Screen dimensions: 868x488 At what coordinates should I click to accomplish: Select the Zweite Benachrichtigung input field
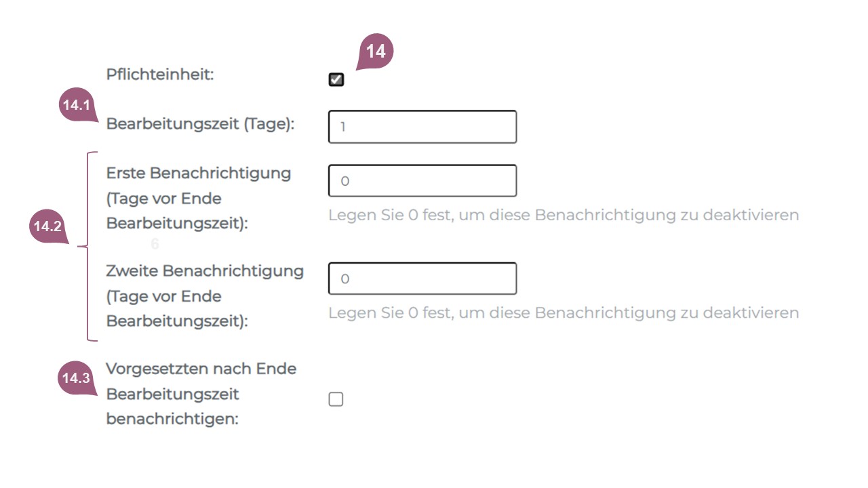(422, 279)
